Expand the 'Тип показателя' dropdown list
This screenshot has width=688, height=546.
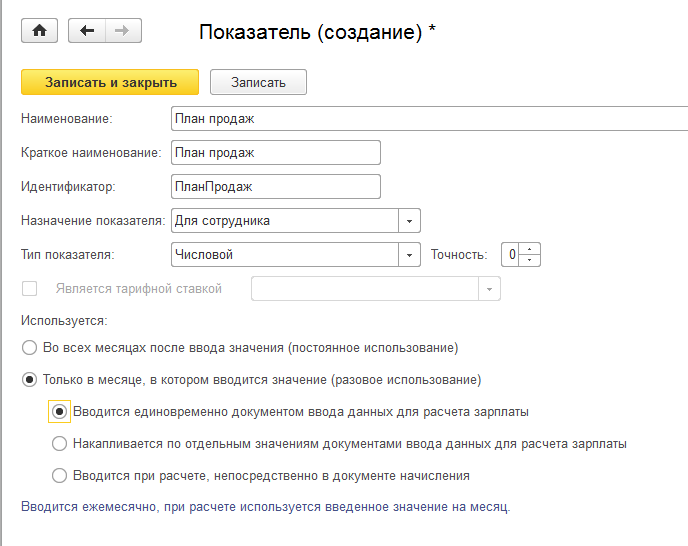click(410, 255)
